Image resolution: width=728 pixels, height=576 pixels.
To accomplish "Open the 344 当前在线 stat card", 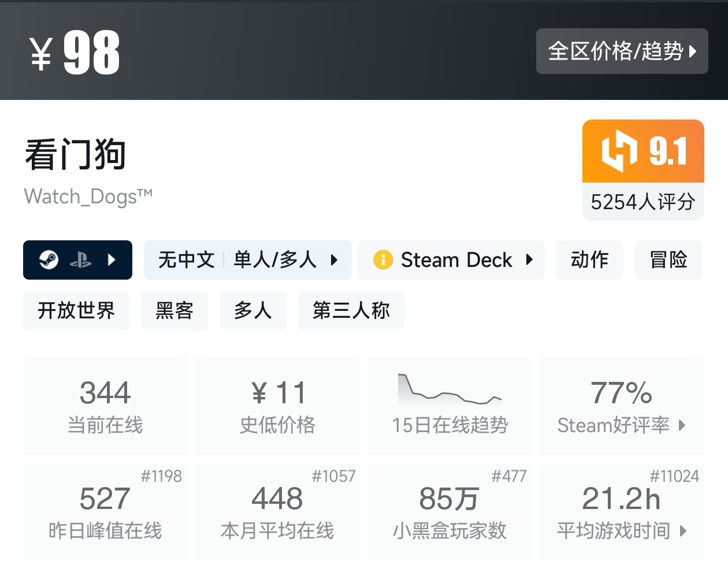I will coord(105,406).
